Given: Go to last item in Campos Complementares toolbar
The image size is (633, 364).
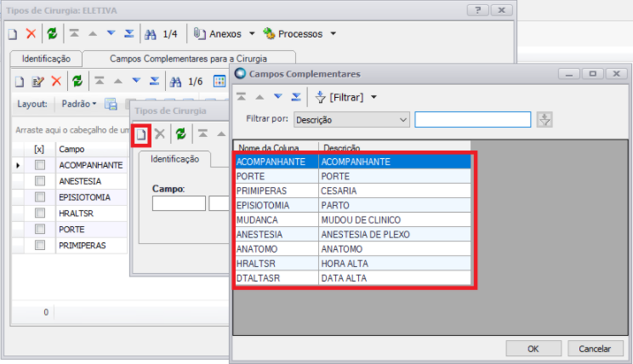Looking at the screenshot, I should click(x=296, y=97).
